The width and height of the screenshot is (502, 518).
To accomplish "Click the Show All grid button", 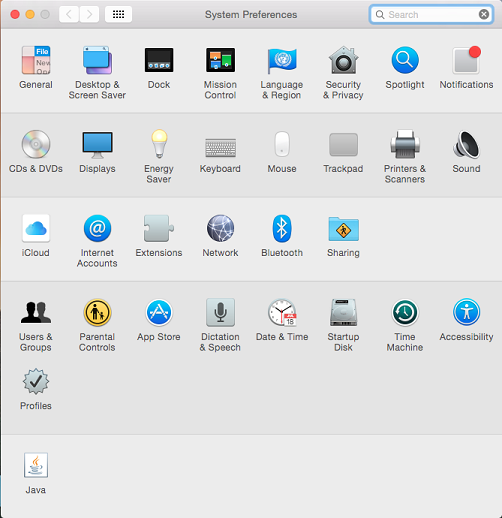I will (x=118, y=14).
